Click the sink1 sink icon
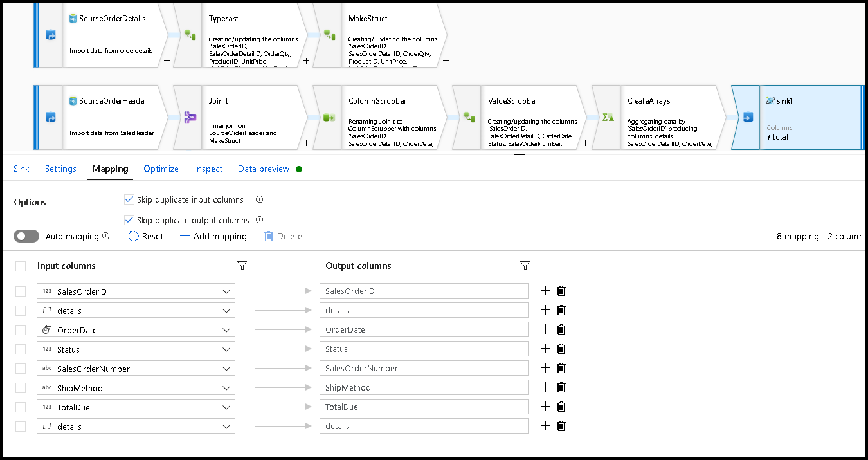This screenshot has width=868, height=460. pyautogui.click(x=747, y=118)
